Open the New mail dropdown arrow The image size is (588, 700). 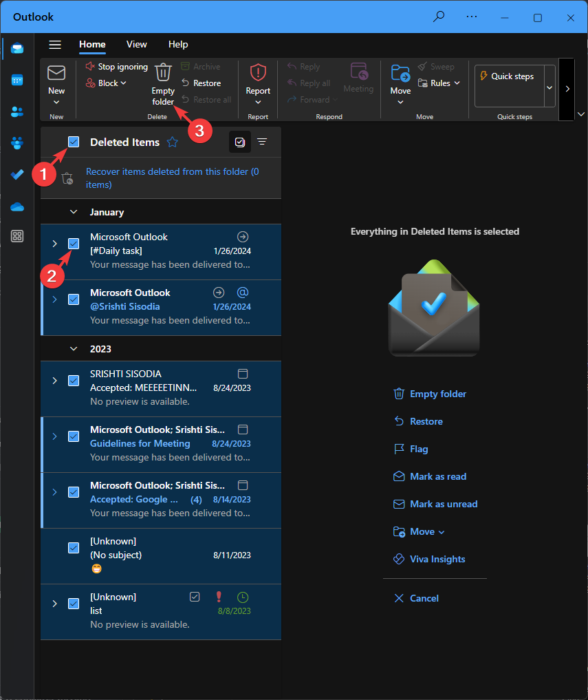(56, 103)
